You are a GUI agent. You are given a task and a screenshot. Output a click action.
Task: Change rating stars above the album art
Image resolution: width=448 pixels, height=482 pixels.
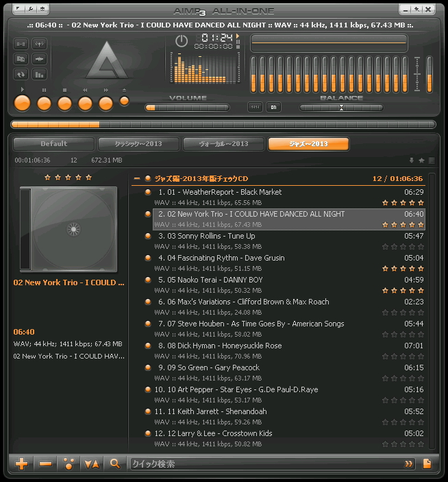[69, 178]
